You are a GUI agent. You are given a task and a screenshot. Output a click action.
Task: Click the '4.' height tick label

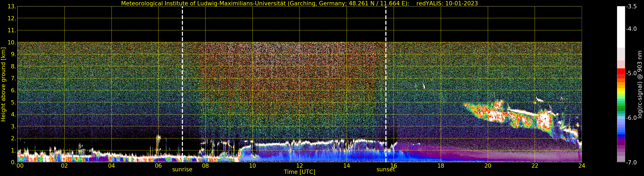coord(13,114)
